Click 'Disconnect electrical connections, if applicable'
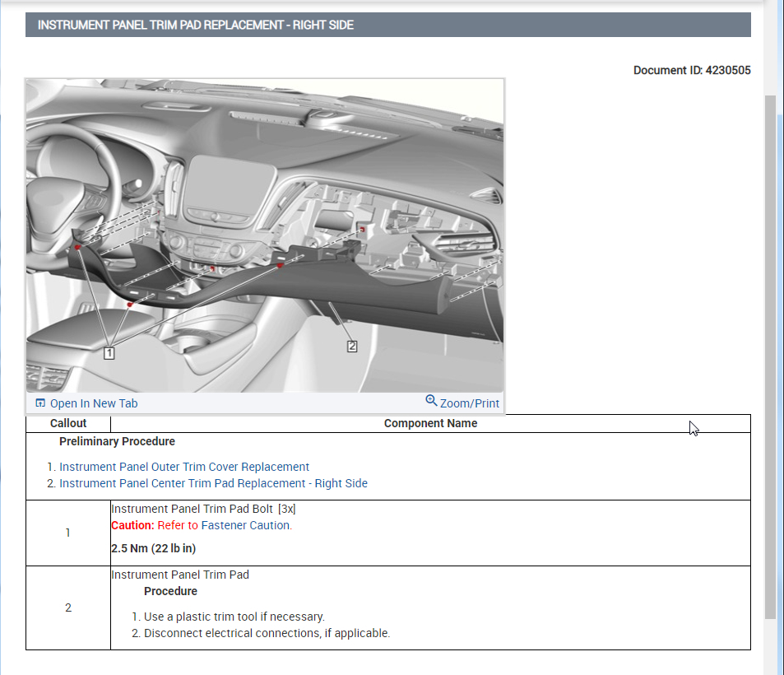784x675 pixels. pos(267,634)
